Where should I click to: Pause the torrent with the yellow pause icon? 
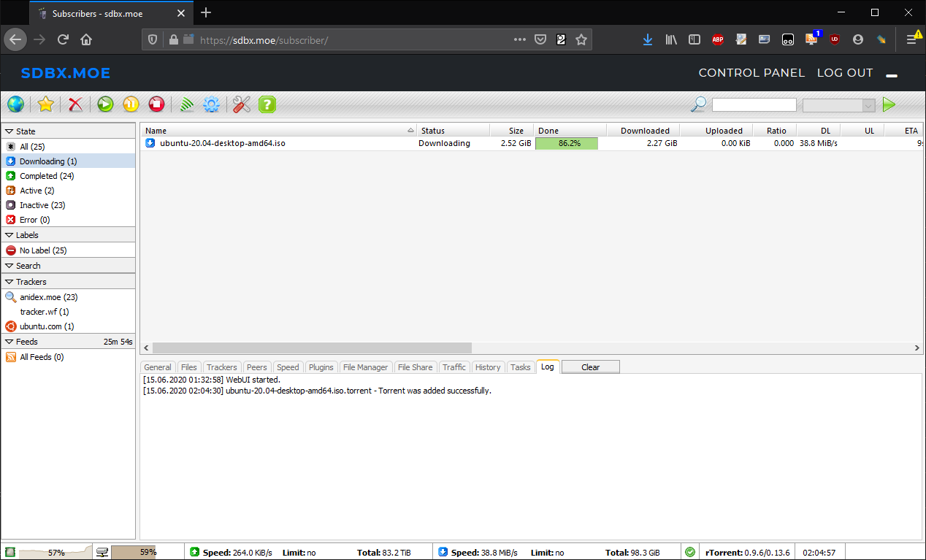tap(131, 104)
